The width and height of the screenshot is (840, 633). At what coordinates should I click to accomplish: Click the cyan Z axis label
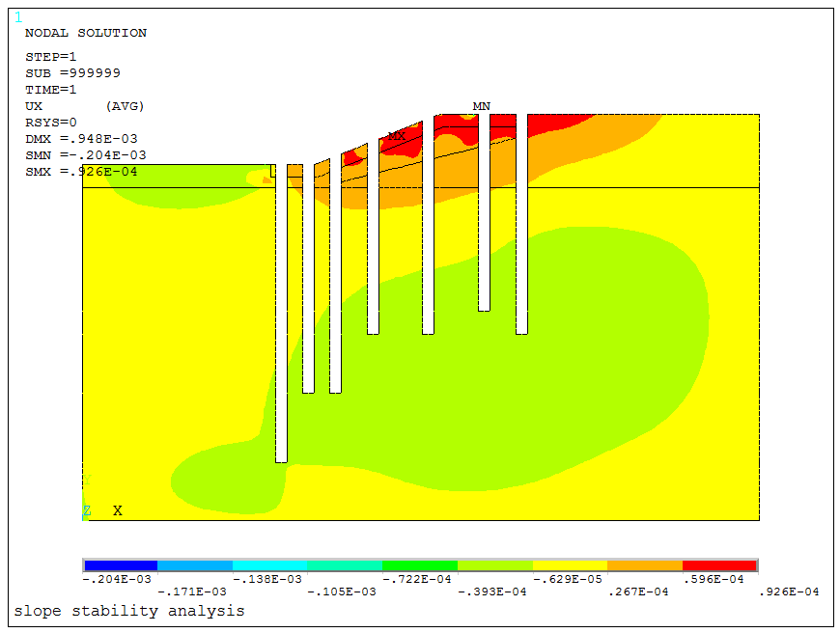tap(87, 510)
